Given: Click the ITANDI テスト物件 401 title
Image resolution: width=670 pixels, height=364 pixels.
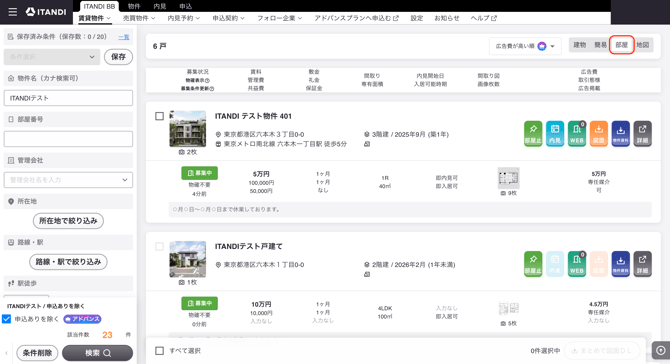Looking at the screenshot, I should click(253, 116).
